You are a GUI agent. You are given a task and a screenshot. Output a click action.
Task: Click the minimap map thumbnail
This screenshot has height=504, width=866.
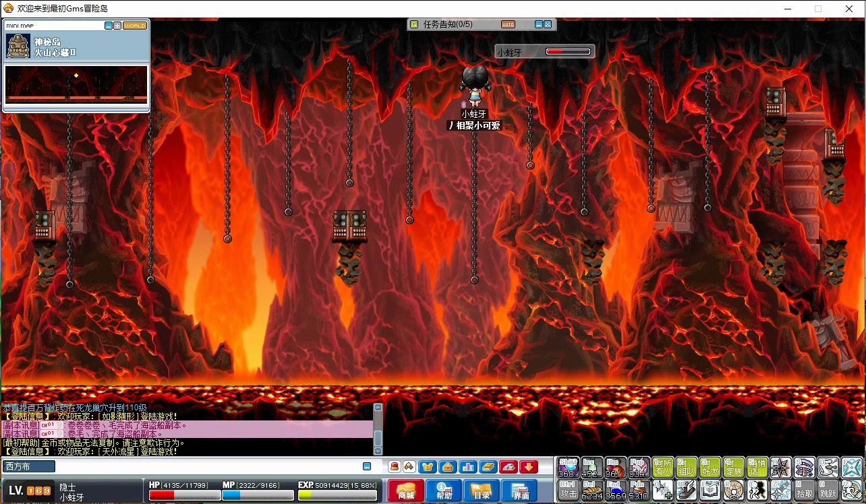pos(76,84)
